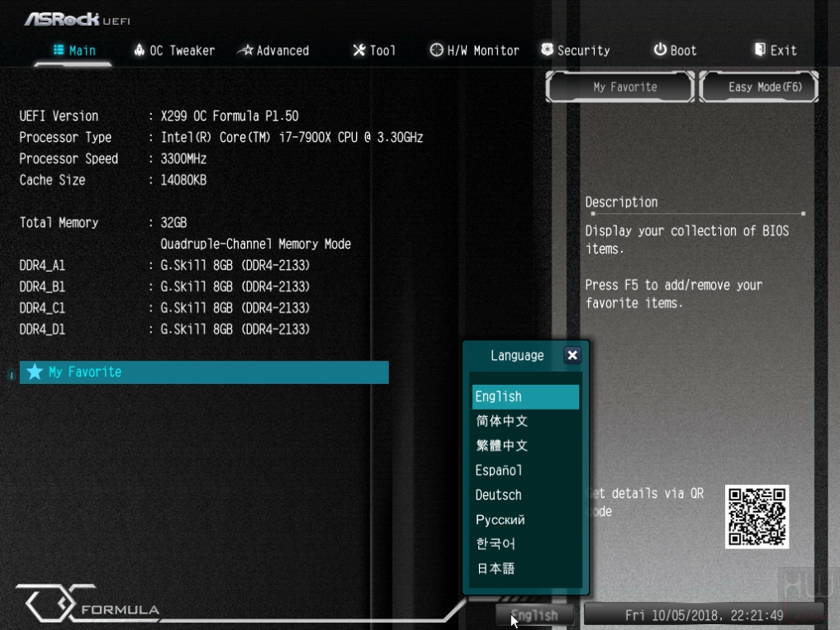Image resolution: width=840 pixels, height=630 pixels.
Task: Click the "Press F5 to add/remove" hint text
Action: tap(673, 294)
